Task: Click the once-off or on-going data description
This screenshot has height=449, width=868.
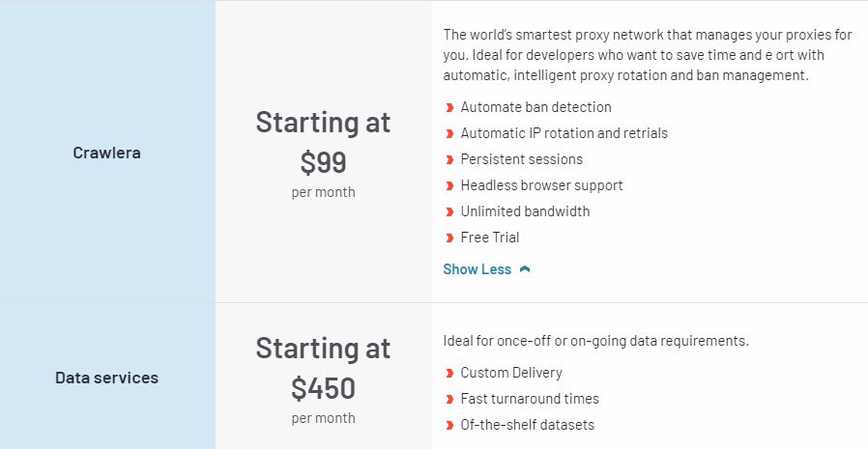Action: (595, 341)
